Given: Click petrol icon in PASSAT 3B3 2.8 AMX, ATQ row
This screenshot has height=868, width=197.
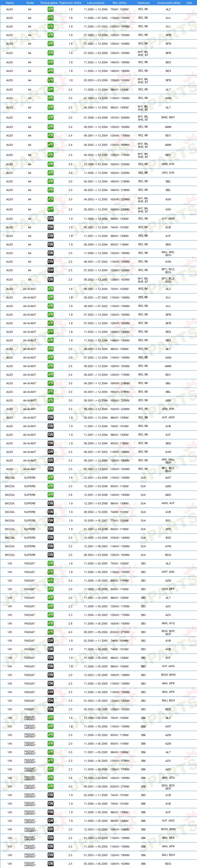Looking at the screenshot, I should point(50,624).
